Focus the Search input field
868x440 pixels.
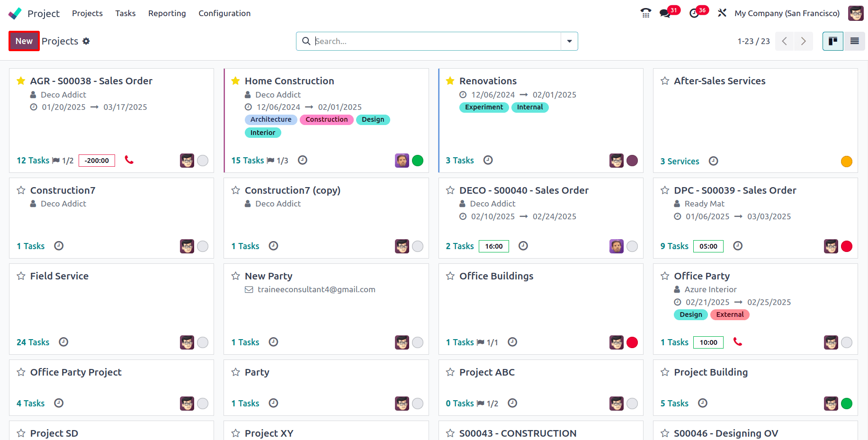click(x=436, y=41)
